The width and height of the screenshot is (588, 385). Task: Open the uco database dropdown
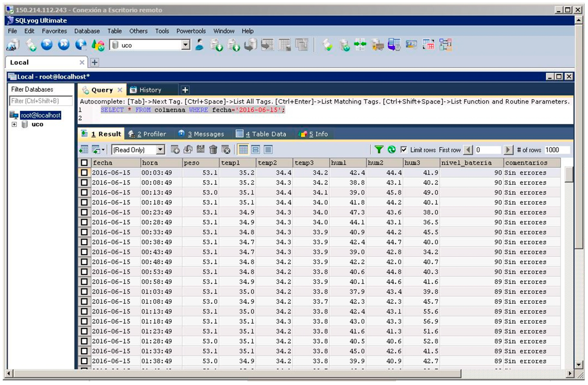coord(185,45)
